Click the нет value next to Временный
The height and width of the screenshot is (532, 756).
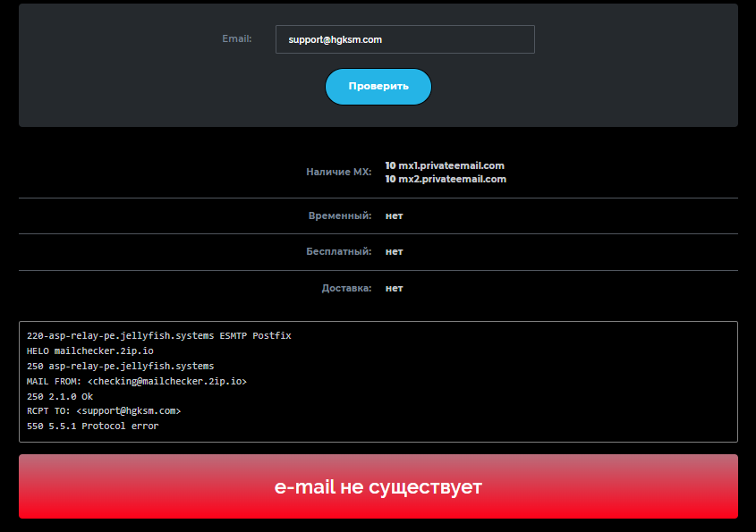pyautogui.click(x=394, y=215)
